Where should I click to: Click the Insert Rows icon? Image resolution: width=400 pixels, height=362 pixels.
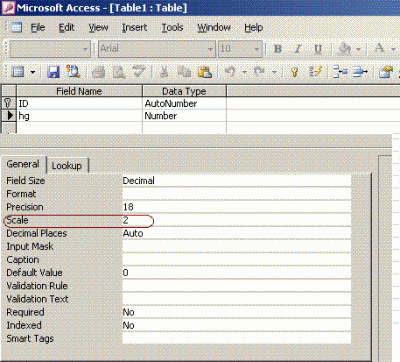(x=340, y=72)
